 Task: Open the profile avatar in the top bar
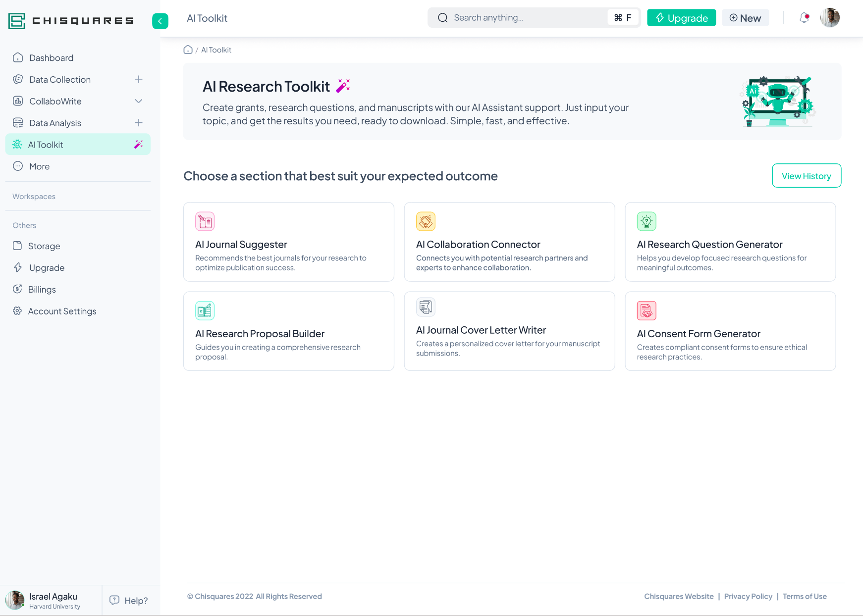click(830, 18)
